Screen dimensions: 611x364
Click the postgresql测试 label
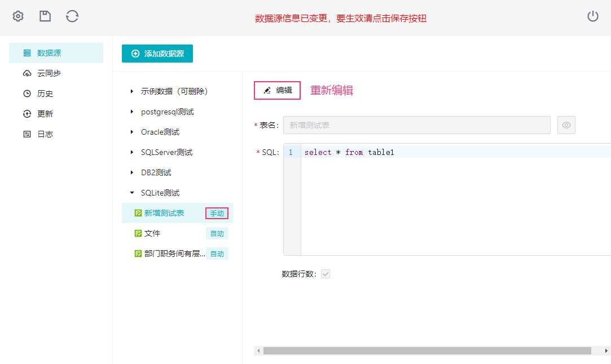point(167,112)
